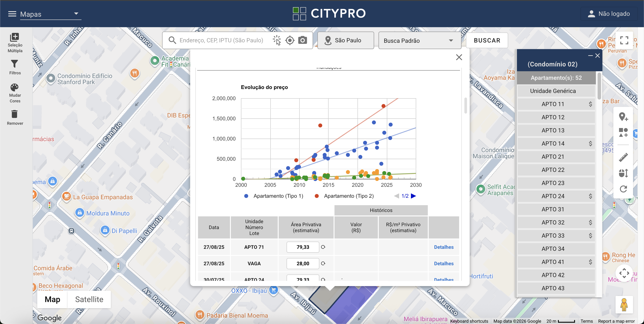This screenshot has height=324, width=644.
Task: Click the dollar icon for APTO 24
Action: pos(590,196)
